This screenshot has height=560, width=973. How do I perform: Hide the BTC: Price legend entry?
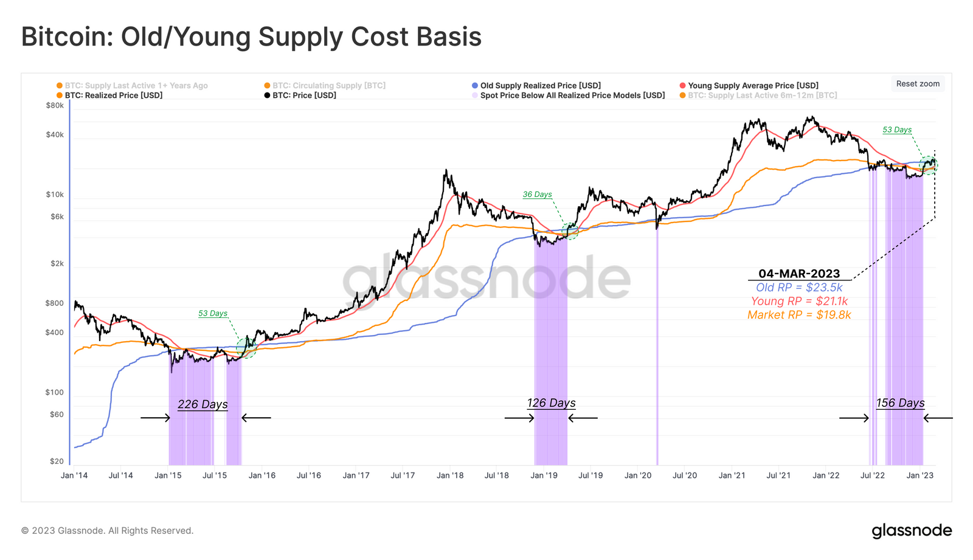point(300,95)
